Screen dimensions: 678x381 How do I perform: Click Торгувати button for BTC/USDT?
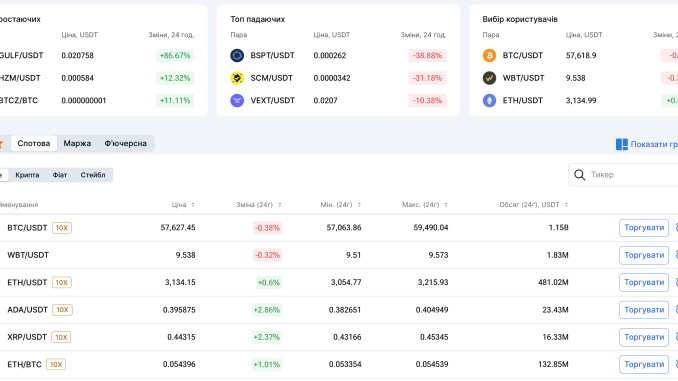644,228
